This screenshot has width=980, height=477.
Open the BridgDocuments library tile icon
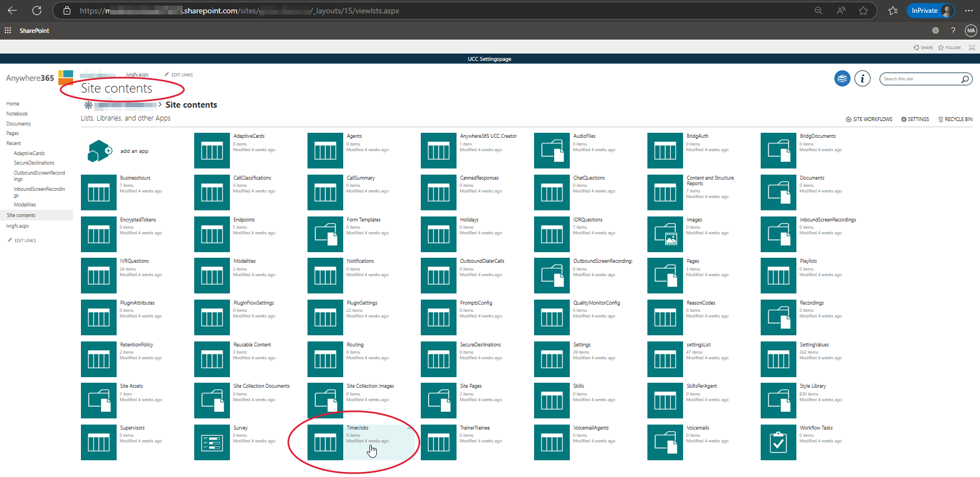pyautogui.click(x=779, y=151)
